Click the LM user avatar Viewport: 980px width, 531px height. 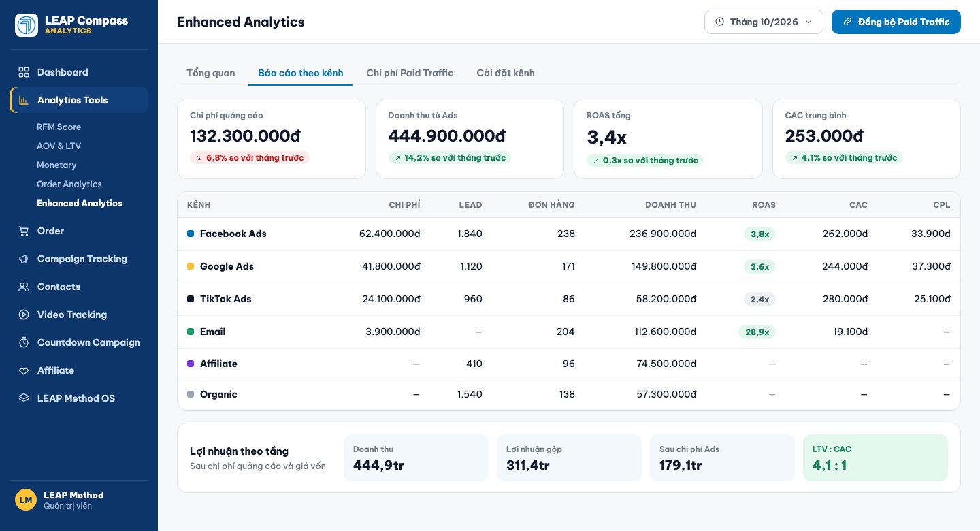26,500
